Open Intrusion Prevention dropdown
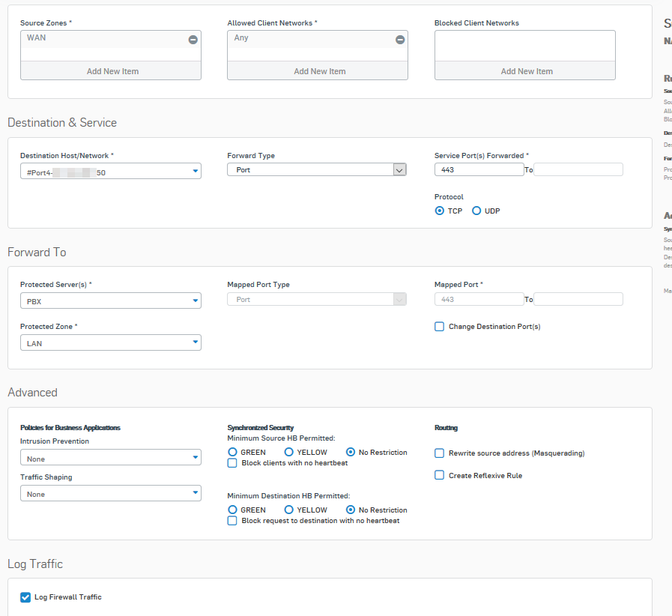The height and width of the screenshot is (616, 672). 111,457
